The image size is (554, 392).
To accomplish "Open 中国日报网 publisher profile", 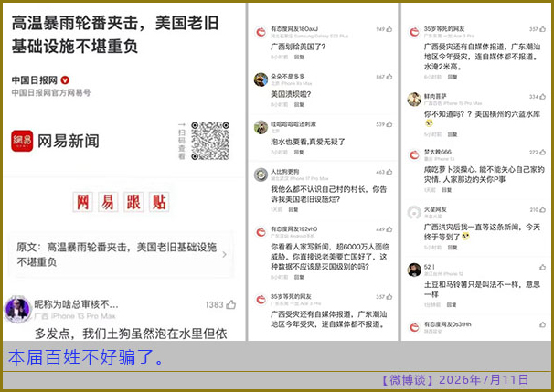I will [x=34, y=80].
